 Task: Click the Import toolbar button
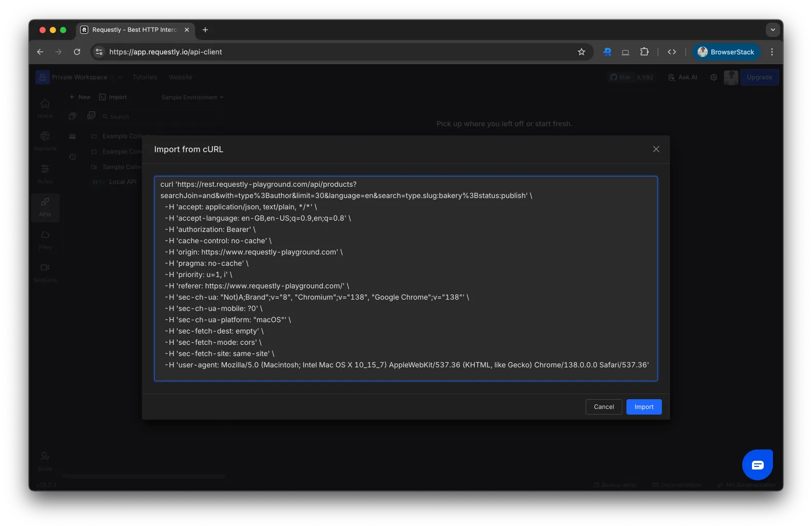(x=113, y=97)
